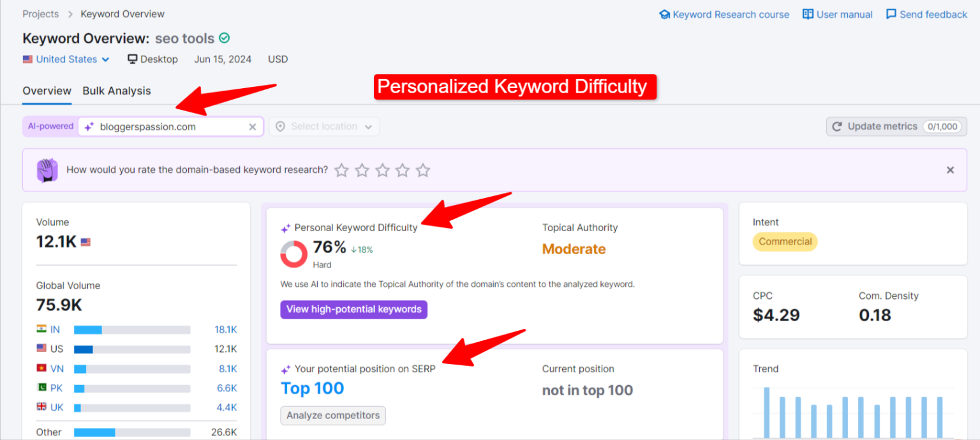The width and height of the screenshot is (980, 440).
Task: Switch to the Bulk Analysis tab
Action: pyautogui.click(x=116, y=91)
